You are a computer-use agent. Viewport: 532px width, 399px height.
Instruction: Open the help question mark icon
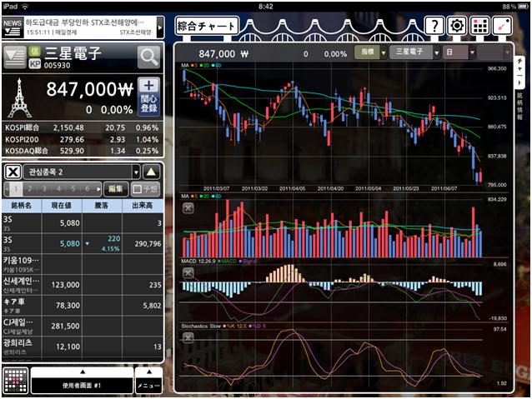(x=434, y=26)
